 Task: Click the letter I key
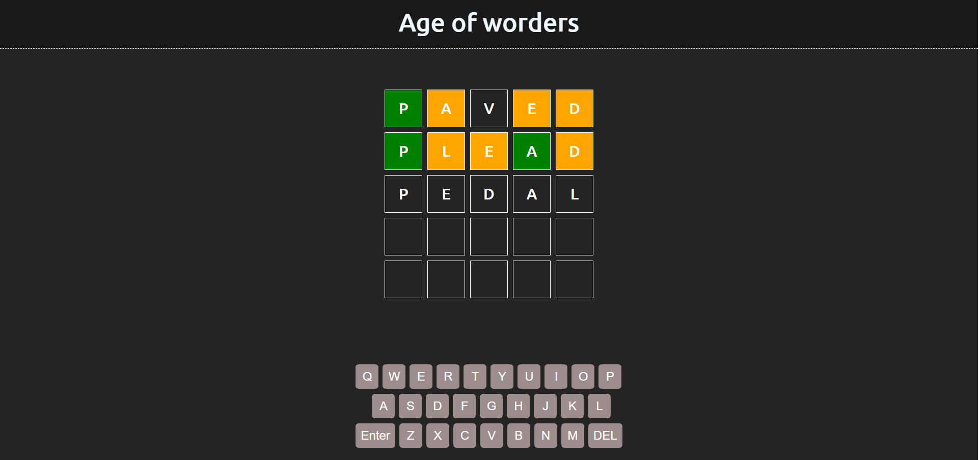tap(556, 377)
